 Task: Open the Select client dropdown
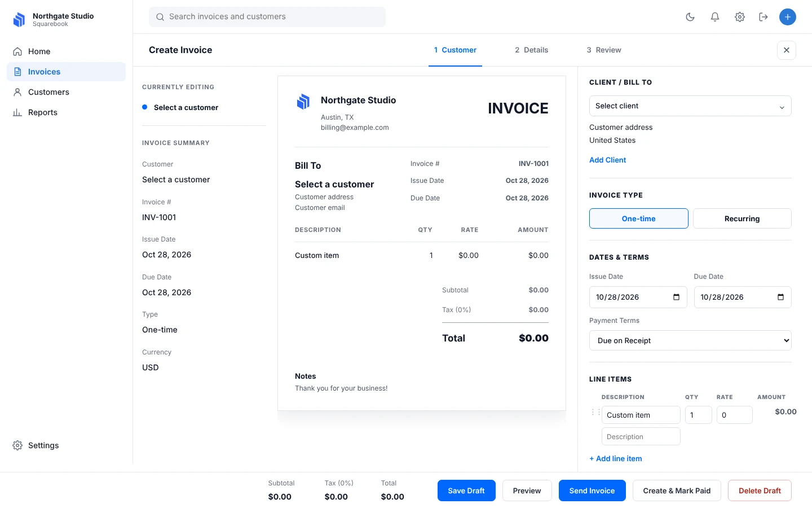tap(690, 106)
